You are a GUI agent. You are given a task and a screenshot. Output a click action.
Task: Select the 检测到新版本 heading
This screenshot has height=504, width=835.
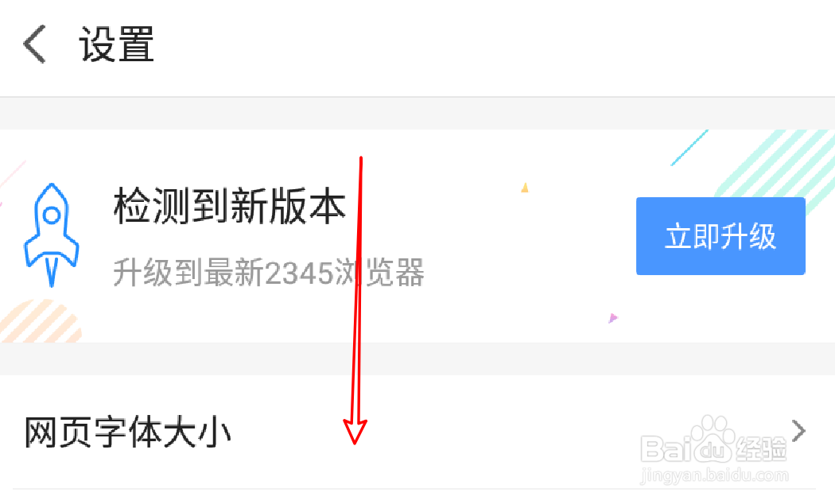coord(230,205)
